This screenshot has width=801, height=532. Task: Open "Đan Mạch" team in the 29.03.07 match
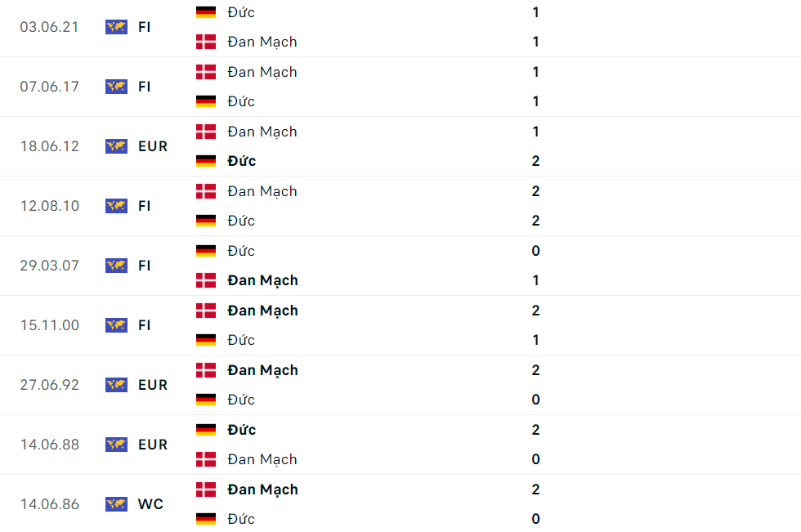pyautogui.click(x=262, y=280)
